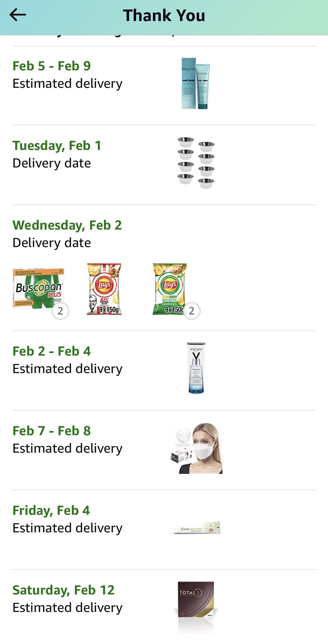Tap the back arrow icon
The height and width of the screenshot is (644, 328).
tap(17, 15)
